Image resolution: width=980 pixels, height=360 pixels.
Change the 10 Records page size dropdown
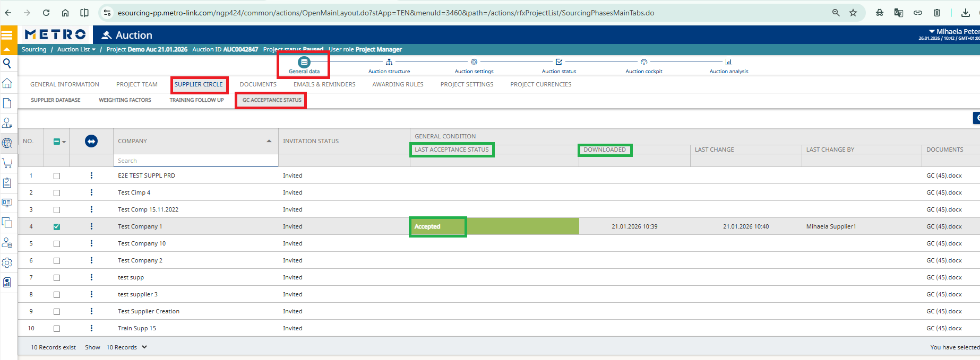(x=127, y=347)
